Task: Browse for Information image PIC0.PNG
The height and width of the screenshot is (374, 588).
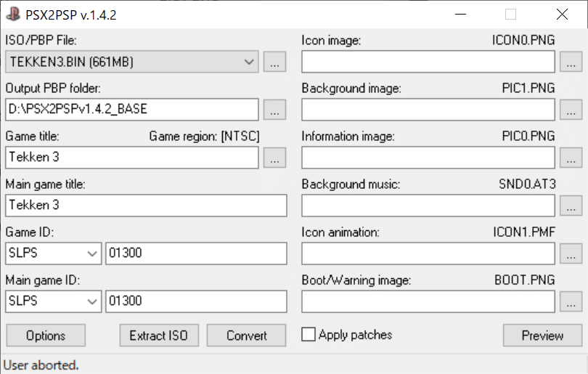Action: coord(571,158)
